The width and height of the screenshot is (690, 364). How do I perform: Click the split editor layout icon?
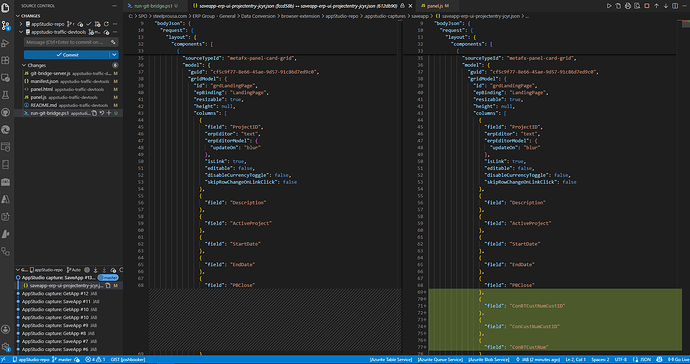tap(675, 6)
